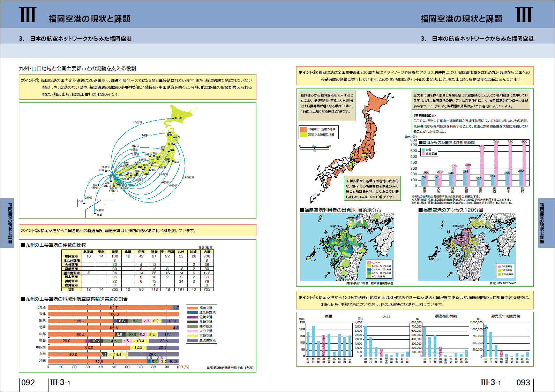Viewport: 555px width, 392px height.
Task: Click the 中四国 row label in percentage chart
Action: tap(41, 347)
